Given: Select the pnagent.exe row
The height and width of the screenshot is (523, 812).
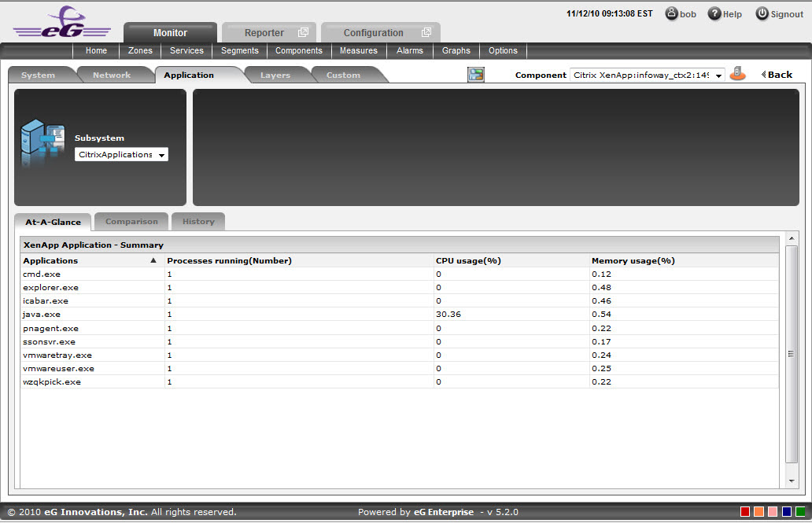Looking at the screenshot, I should [x=399, y=328].
